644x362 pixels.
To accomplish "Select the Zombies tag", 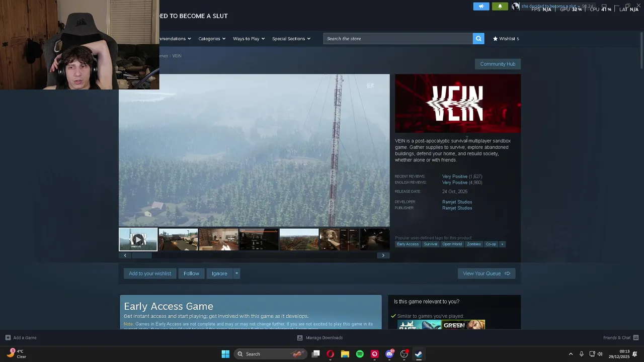I will coord(473,244).
